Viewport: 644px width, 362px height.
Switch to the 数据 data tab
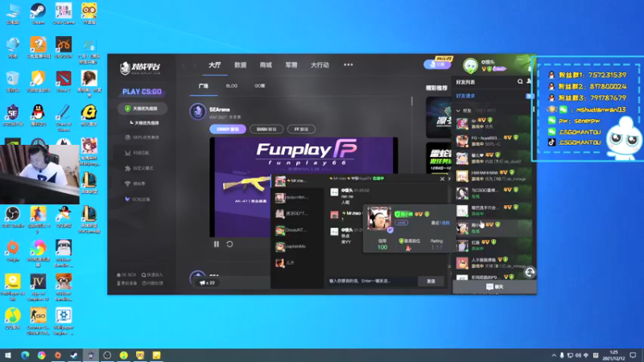[240, 65]
